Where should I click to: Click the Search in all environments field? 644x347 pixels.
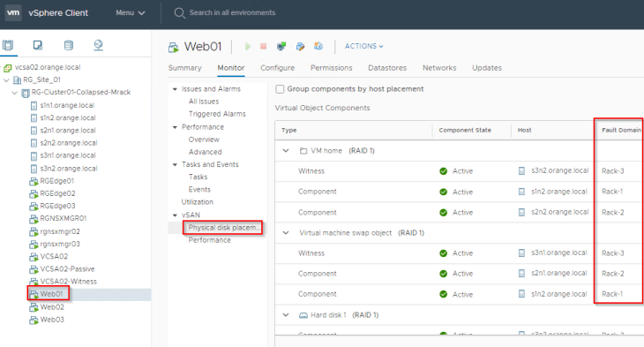(232, 12)
